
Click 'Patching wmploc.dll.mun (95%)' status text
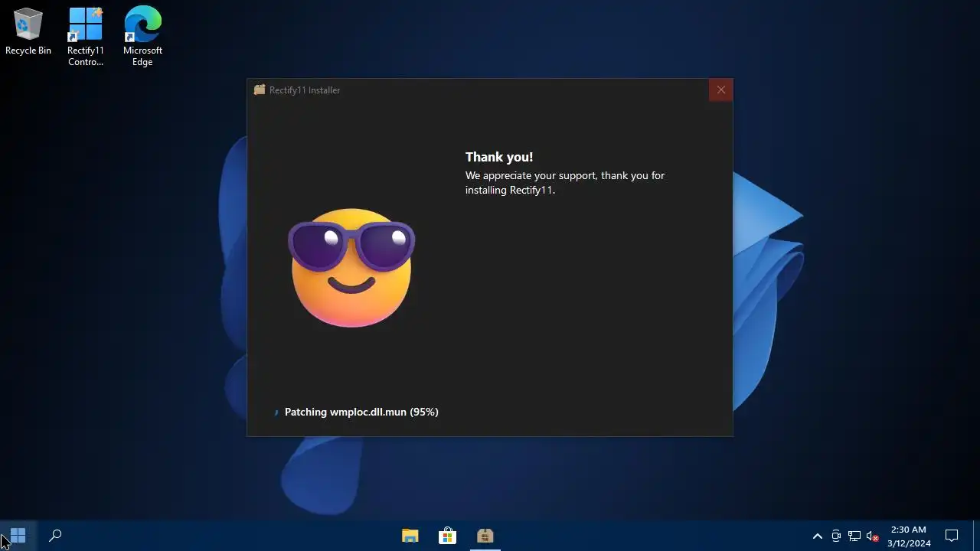(361, 412)
